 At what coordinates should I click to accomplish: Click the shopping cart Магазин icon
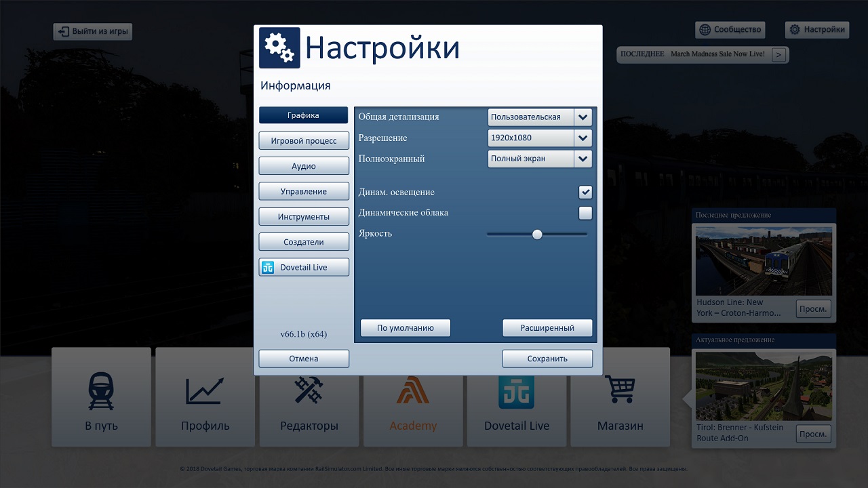(620, 390)
